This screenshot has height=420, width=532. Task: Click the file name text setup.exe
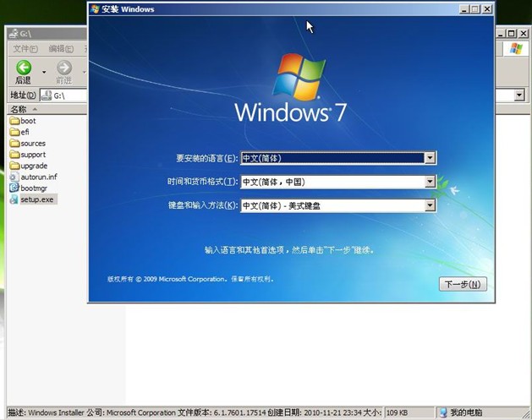click(37, 199)
